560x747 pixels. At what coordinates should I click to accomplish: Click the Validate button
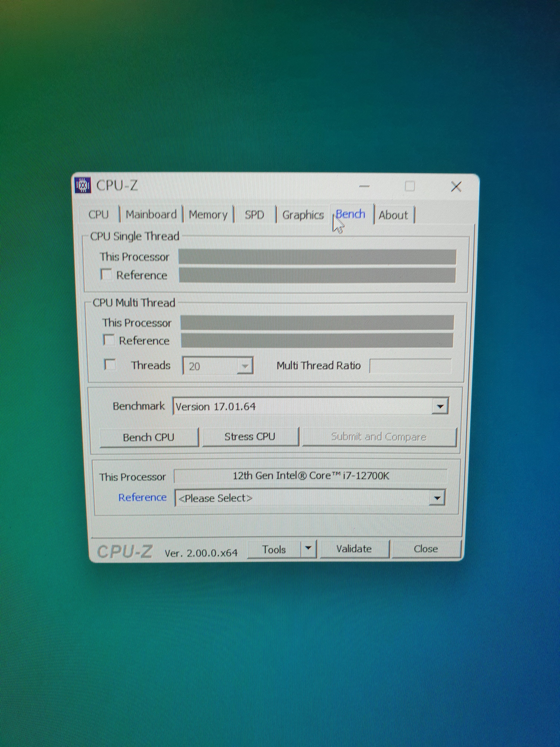click(354, 549)
